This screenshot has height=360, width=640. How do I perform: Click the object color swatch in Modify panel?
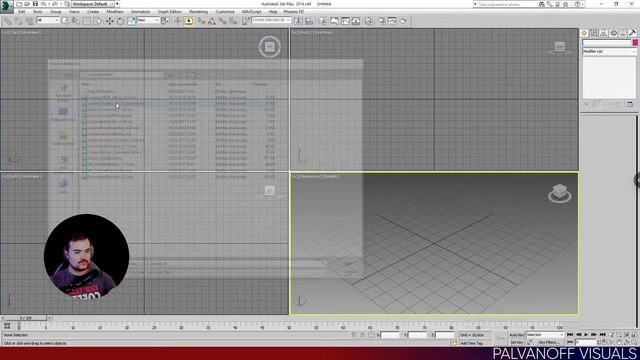[x=635, y=42]
